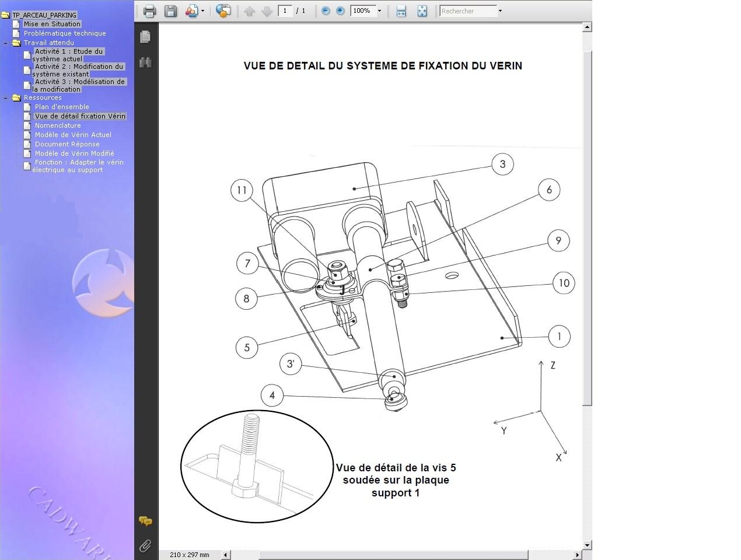The height and width of the screenshot is (560, 741).
Task: Open Document Réponse from Ressources
Action: click(67, 144)
